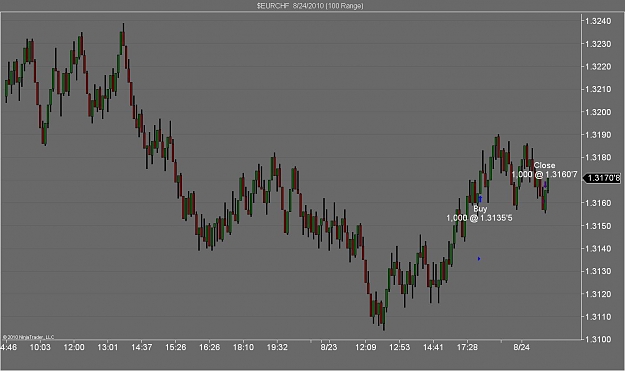Click the 1.3120 price axis label
Viewport: 625px width, 371px height.
(598, 294)
